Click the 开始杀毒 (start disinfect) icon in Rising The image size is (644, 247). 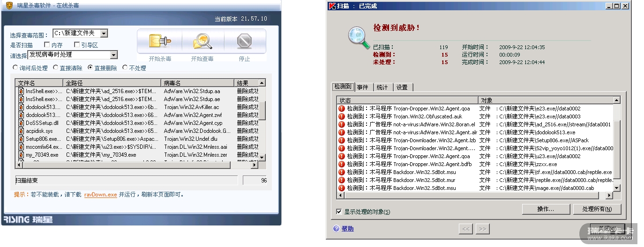point(160,42)
